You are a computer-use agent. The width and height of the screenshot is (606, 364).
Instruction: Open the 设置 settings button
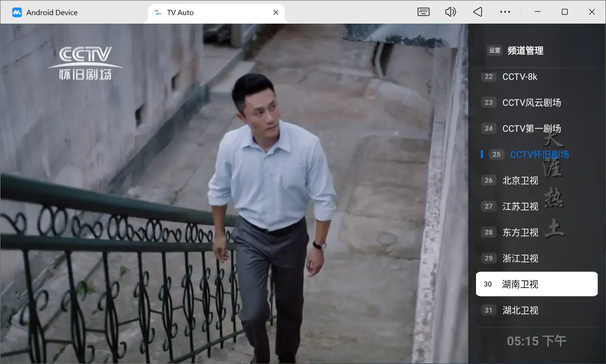pos(494,51)
